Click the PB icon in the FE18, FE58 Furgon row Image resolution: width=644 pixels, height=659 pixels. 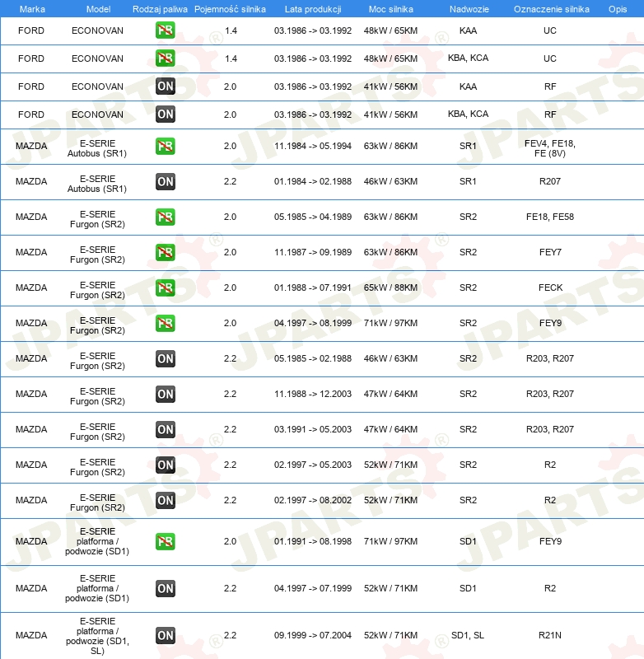point(165,217)
